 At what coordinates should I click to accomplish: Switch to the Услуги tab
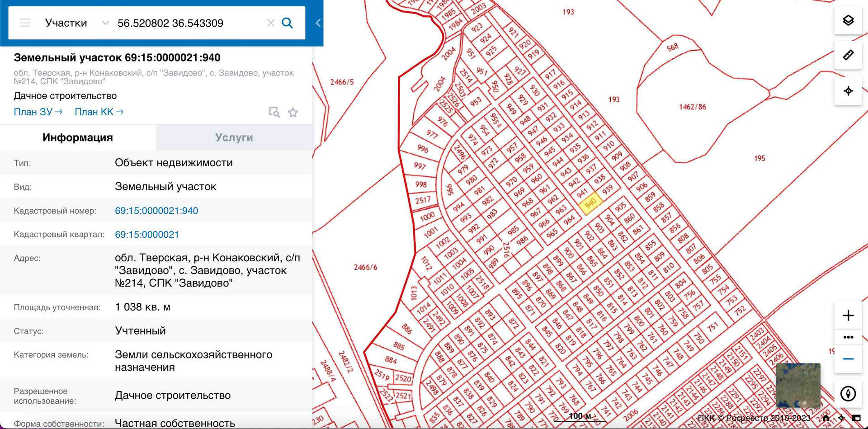pos(234,137)
